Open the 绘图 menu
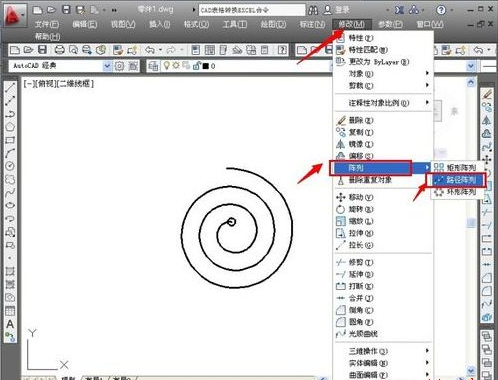The width and height of the screenshot is (498, 380). tap(273, 24)
